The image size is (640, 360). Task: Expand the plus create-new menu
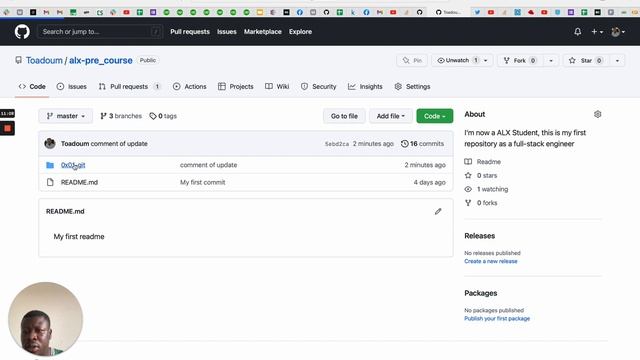point(597,31)
